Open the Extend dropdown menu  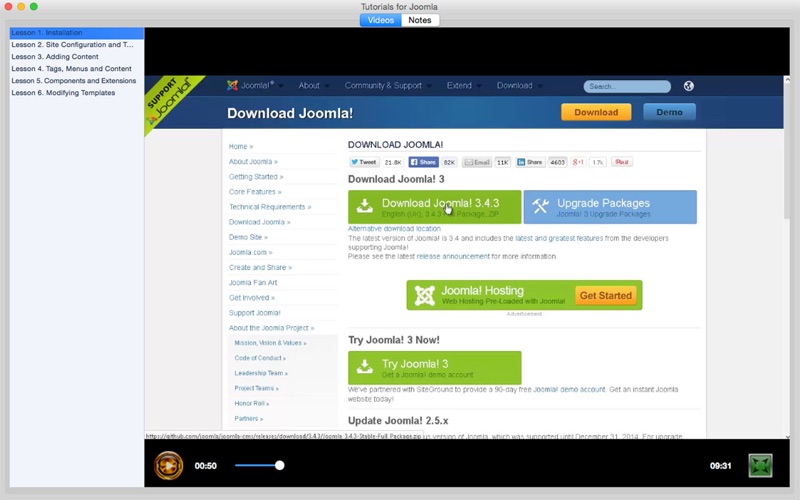pyautogui.click(x=464, y=85)
